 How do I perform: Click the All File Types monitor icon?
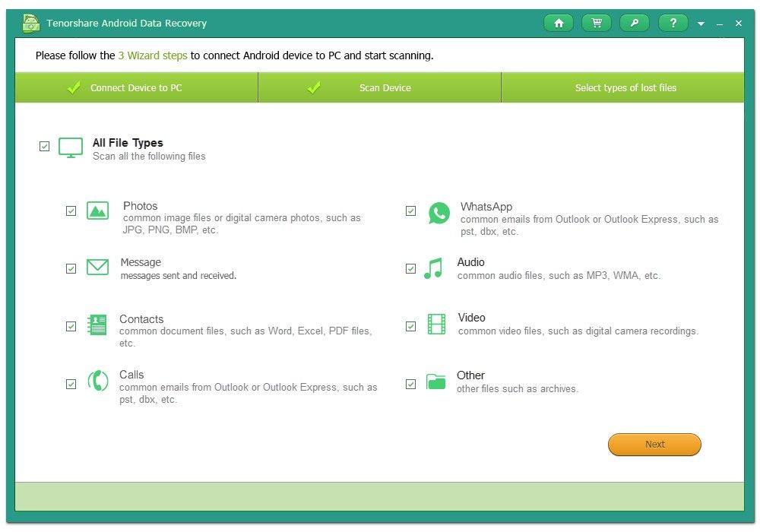(x=70, y=147)
